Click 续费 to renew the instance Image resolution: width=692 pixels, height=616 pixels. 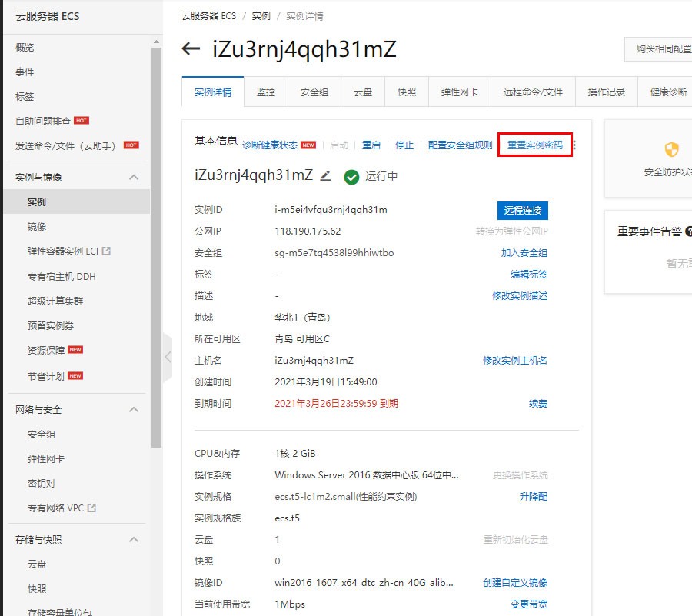coord(538,403)
